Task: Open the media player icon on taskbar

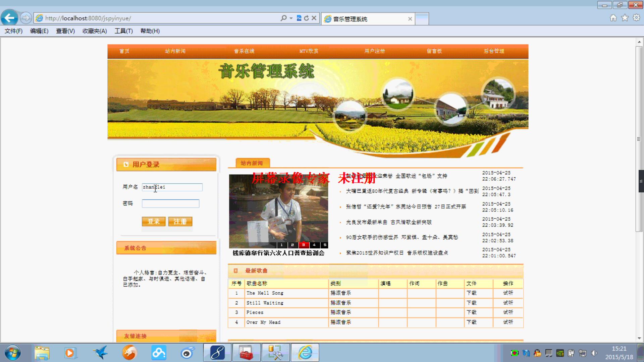Action: click(x=70, y=353)
